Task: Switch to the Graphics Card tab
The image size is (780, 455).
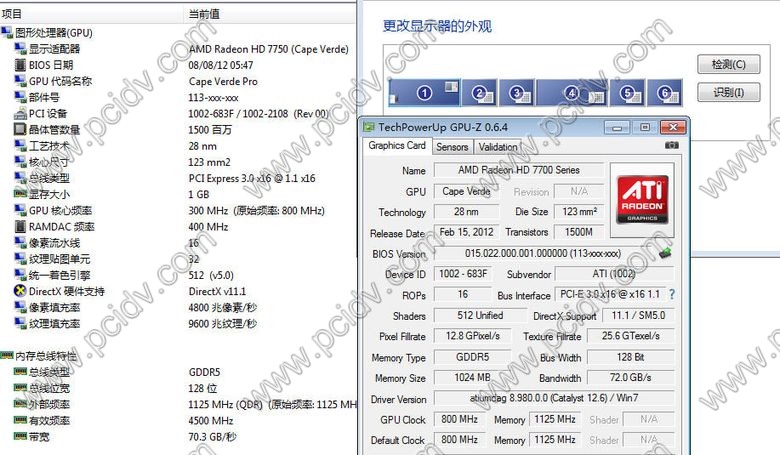Action: [x=397, y=146]
